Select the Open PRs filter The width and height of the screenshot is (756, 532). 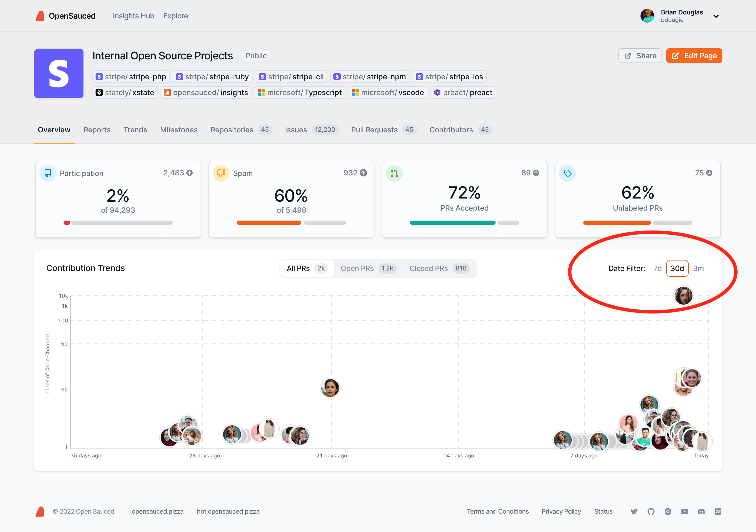pos(369,268)
